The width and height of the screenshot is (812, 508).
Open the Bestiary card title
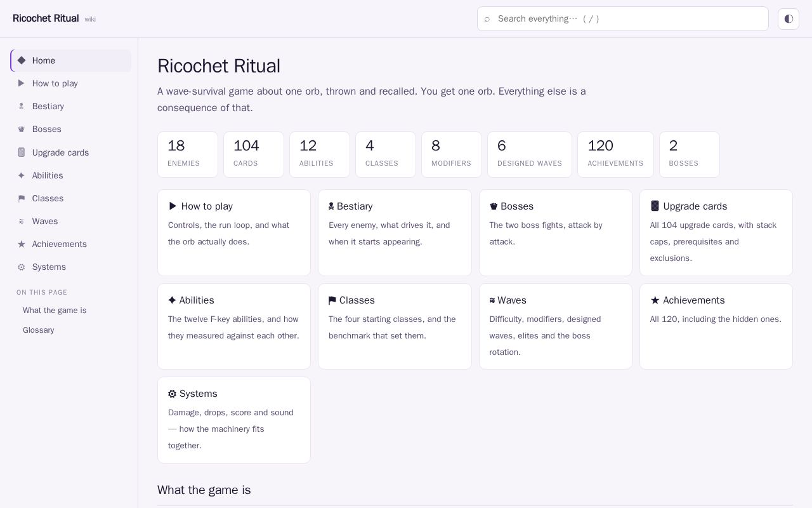click(351, 206)
